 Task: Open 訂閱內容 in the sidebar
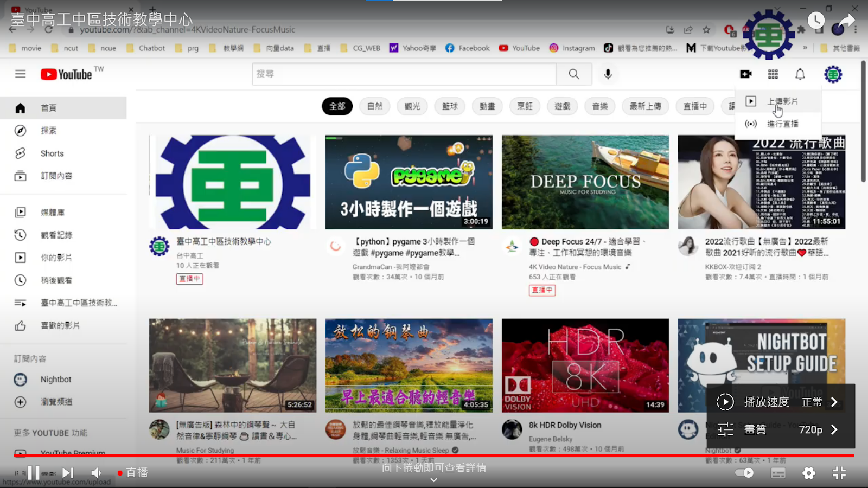(x=63, y=176)
